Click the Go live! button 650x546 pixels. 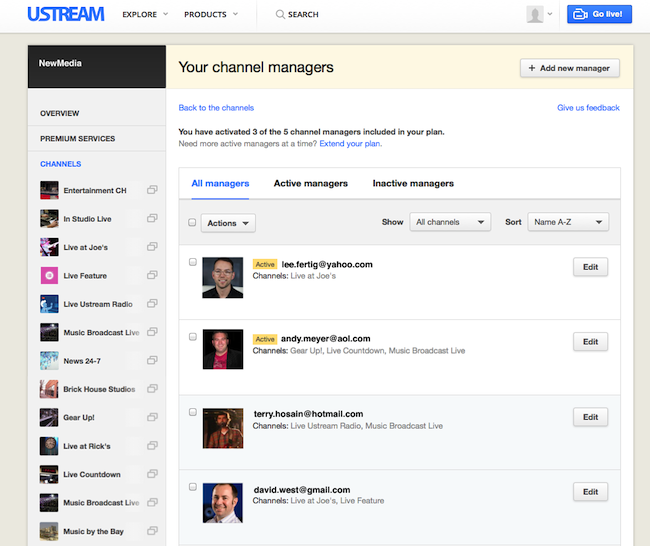(x=599, y=14)
